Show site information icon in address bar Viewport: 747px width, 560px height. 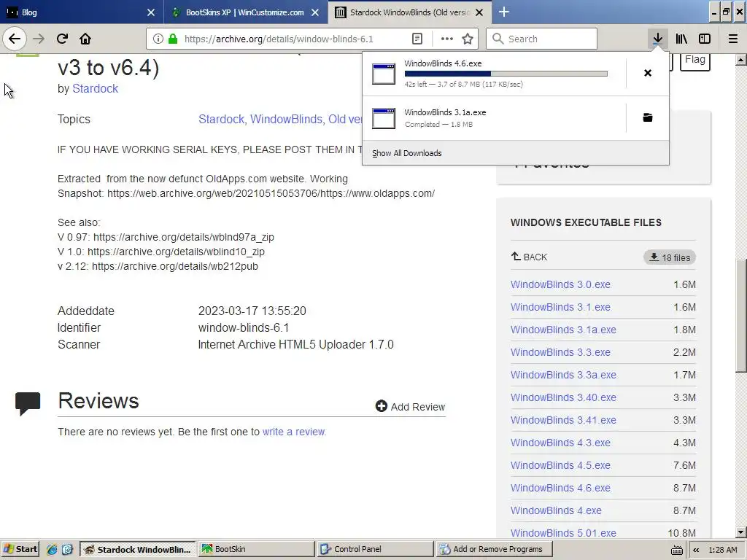pyautogui.click(x=158, y=39)
